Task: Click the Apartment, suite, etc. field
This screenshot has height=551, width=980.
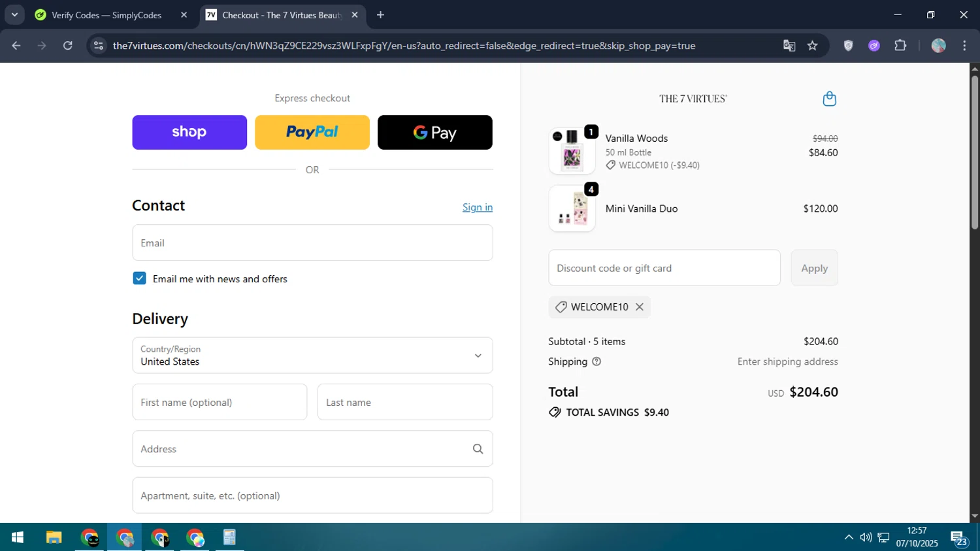Action: pos(312,495)
